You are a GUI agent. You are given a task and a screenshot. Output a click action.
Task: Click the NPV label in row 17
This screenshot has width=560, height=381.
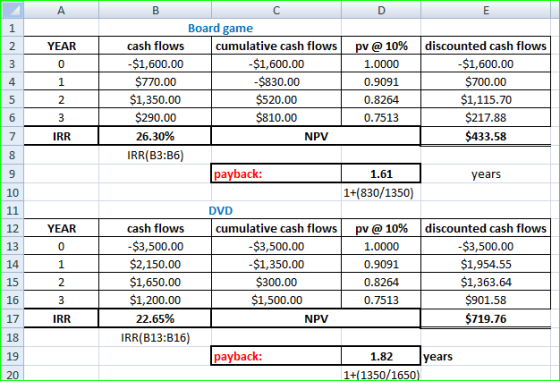(316, 319)
